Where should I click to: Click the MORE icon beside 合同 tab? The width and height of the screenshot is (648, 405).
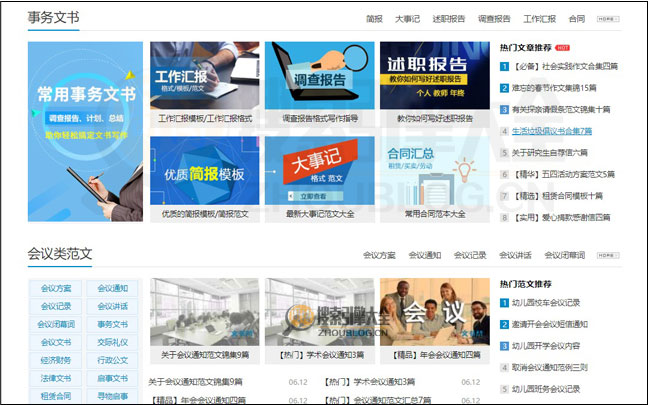point(608,19)
